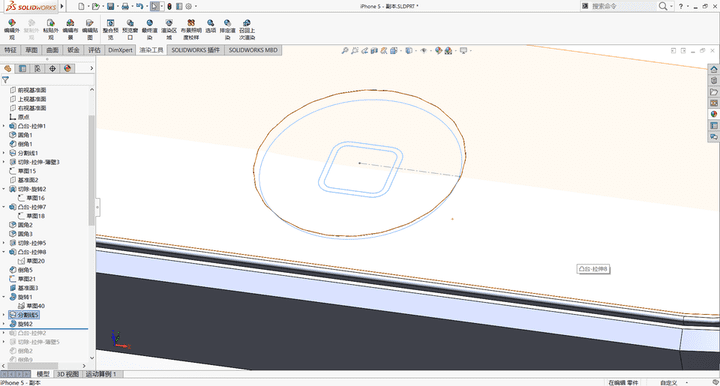Screen dimensions: 720x386
Task: Open the task pane Home icon
Action: click(x=714, y=69)
